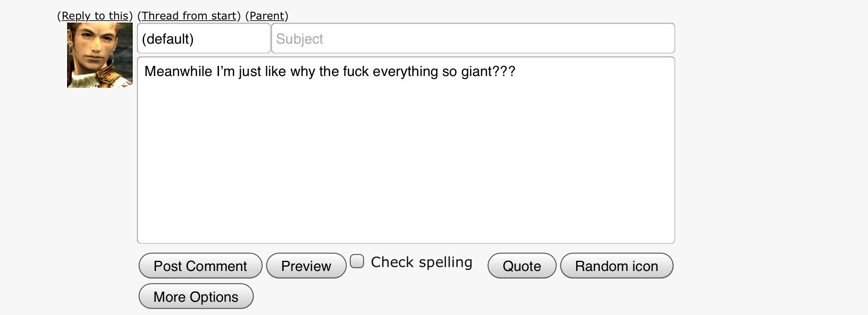Pick a Random icon
Image resolution: width=868 pixels, height=315 pixels.
tap(617, 265)
